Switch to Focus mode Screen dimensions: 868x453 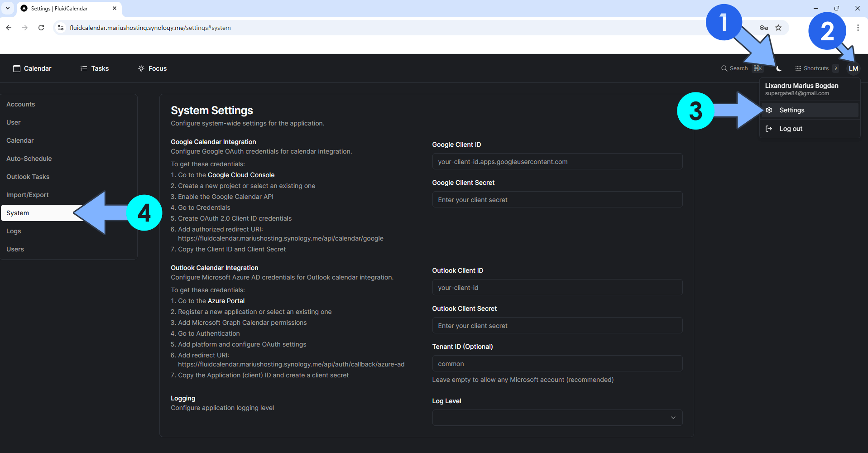pos(153,68)
